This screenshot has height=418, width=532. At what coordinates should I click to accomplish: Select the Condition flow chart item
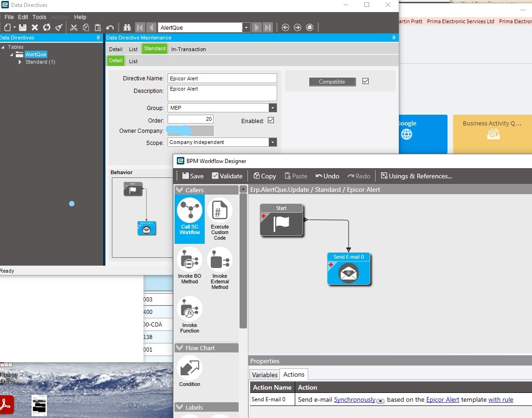click(190, 371)
